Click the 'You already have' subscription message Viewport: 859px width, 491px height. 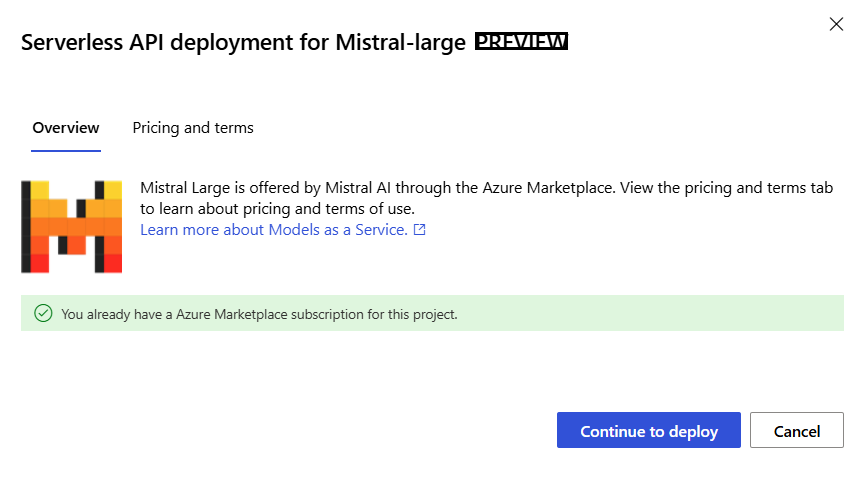click(x=259, y=314)
